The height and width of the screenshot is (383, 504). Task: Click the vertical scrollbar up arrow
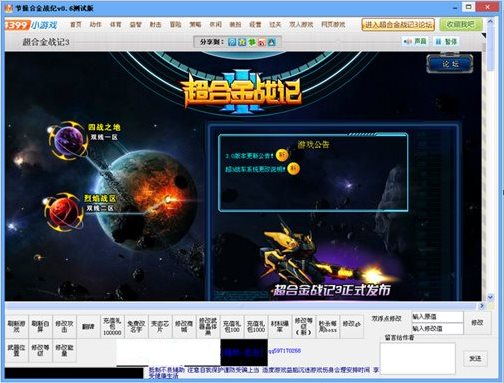pos(490,21)
